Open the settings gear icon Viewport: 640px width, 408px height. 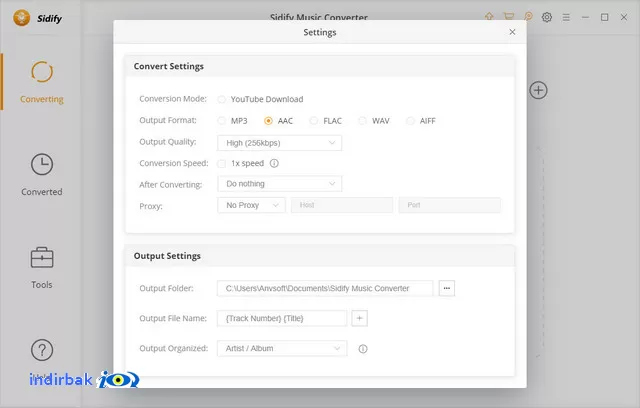point(547,17)
